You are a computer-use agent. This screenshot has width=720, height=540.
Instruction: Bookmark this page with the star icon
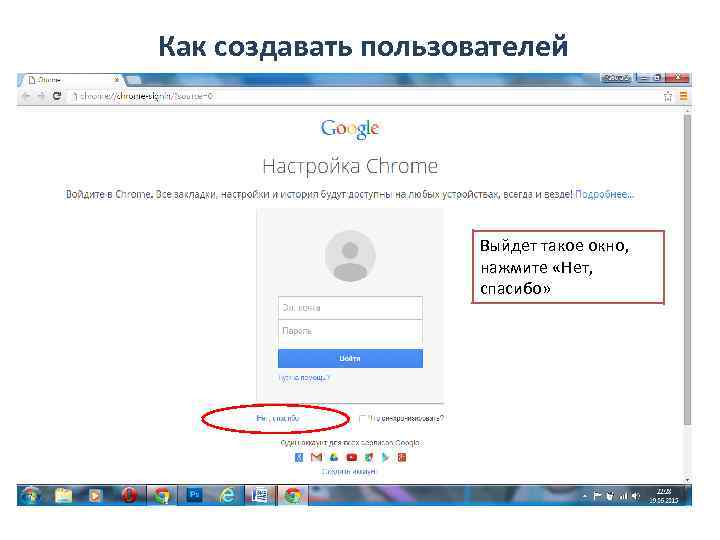click(668, 96)
